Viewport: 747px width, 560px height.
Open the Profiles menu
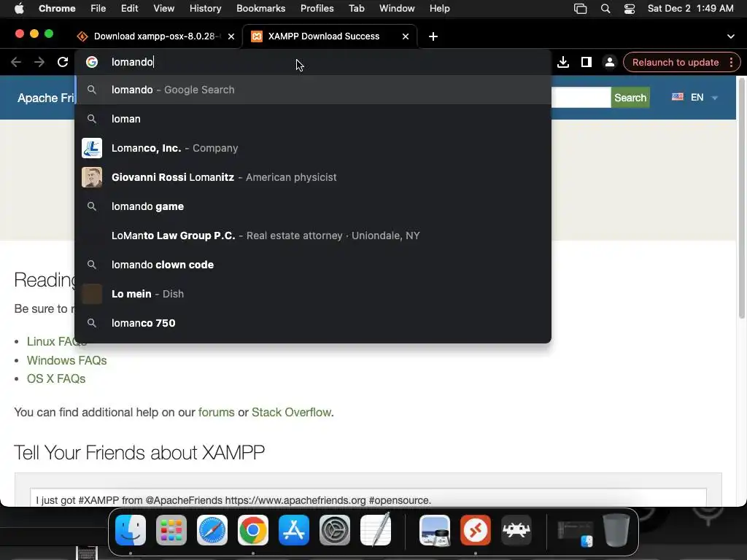(317, 9)
